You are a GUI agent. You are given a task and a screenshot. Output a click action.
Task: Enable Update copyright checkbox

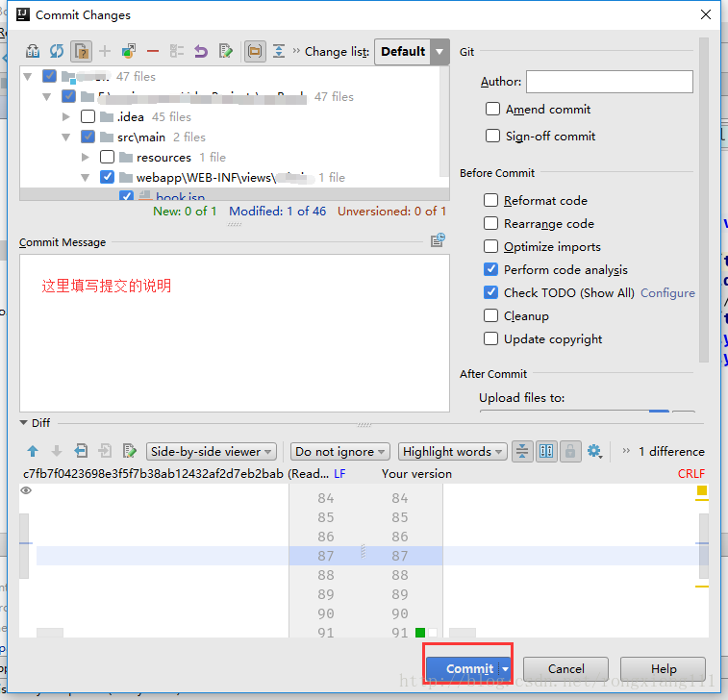[x=490, y=338]
